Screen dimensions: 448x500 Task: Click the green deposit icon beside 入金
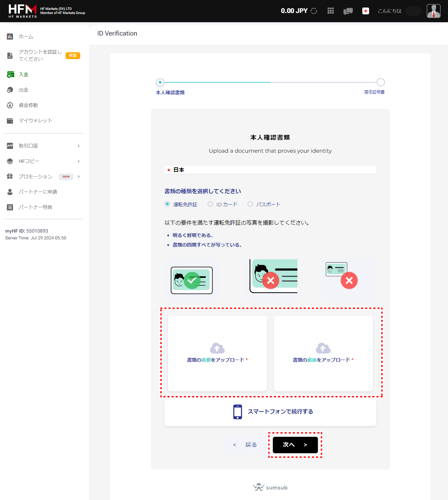click(10, 74)
